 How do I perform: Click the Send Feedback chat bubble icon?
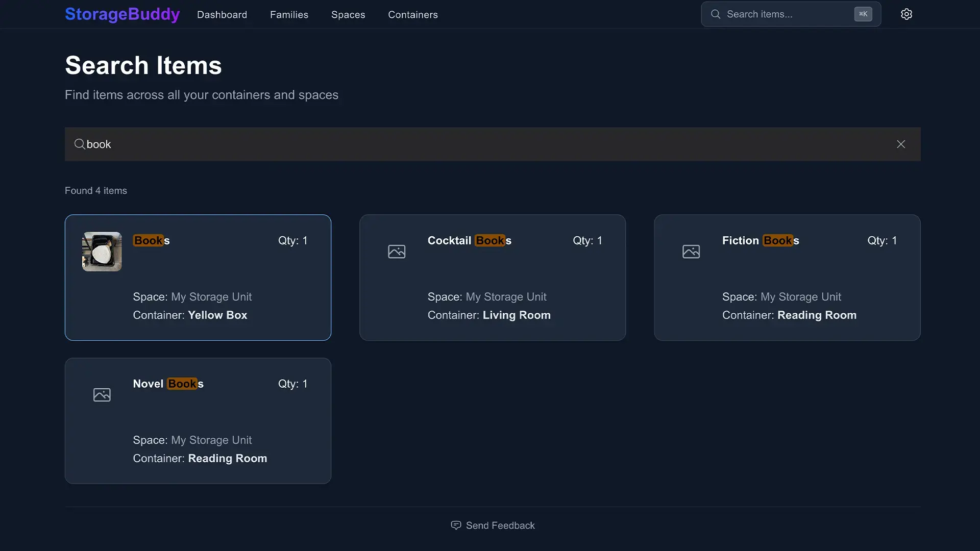pos(456,525)
